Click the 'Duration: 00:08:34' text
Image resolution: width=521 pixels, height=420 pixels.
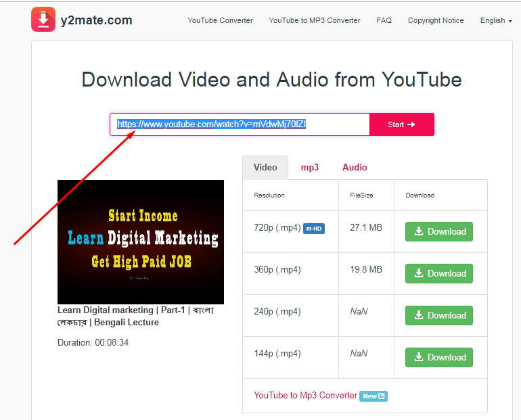[x=93, y=342]
